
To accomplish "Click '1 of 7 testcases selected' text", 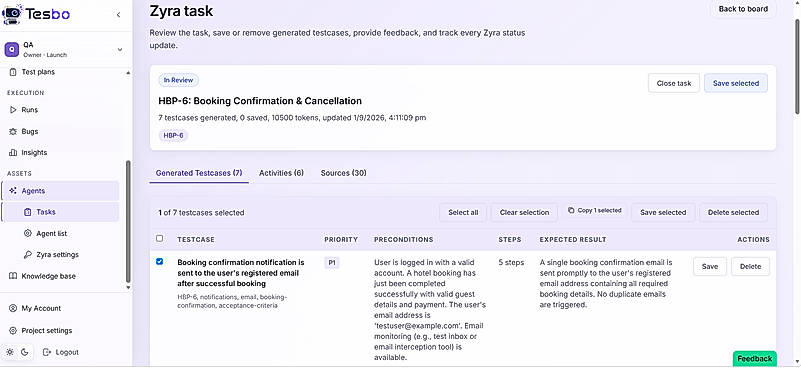I will coord(201,213).
